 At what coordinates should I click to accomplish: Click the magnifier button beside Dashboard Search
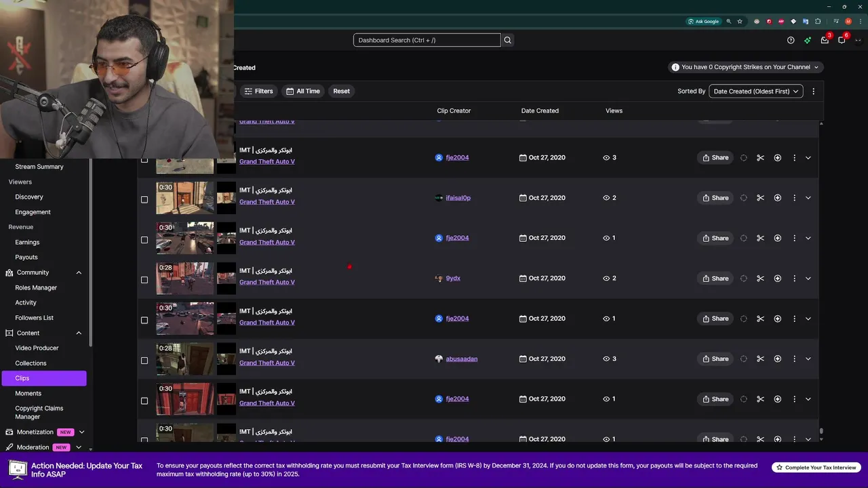(x=507, y=40)
